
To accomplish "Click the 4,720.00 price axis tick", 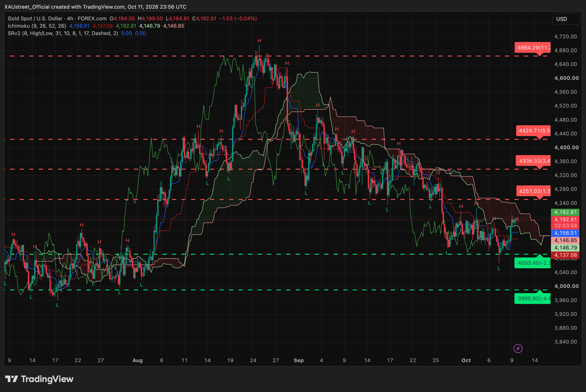I will (x=566, y=36).
